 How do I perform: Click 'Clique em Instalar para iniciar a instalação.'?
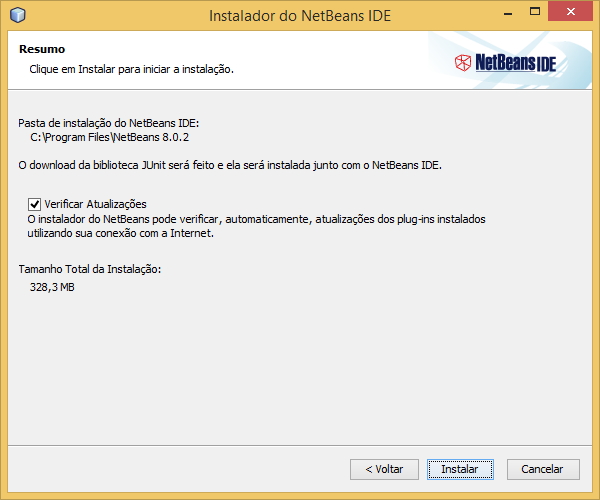pos(132,69)
